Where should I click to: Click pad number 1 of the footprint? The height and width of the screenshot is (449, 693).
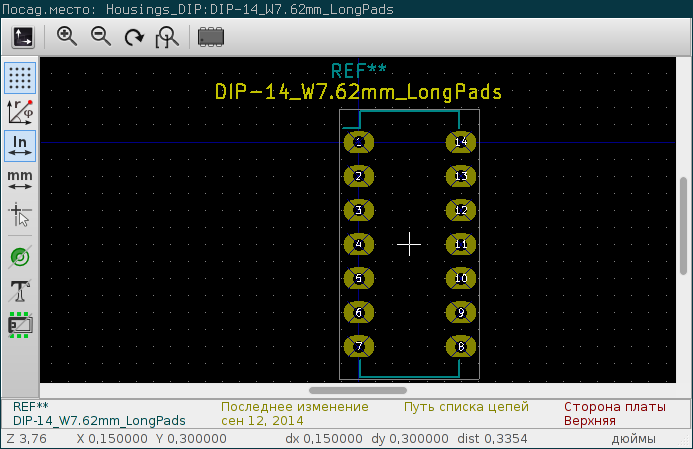(359, 142)
